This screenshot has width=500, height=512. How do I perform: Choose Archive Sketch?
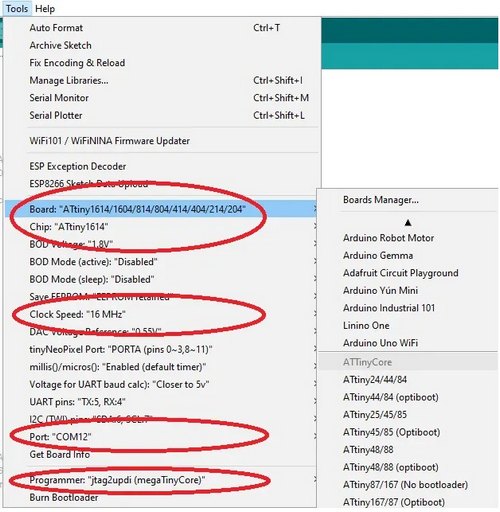click(x=162, y=45)
